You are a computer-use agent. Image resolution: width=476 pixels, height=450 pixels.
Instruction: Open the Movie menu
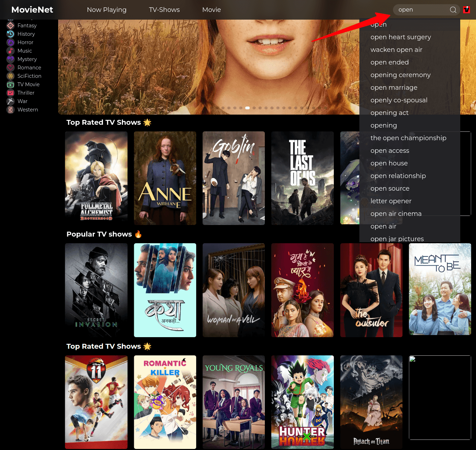click(x=212, y=10)
